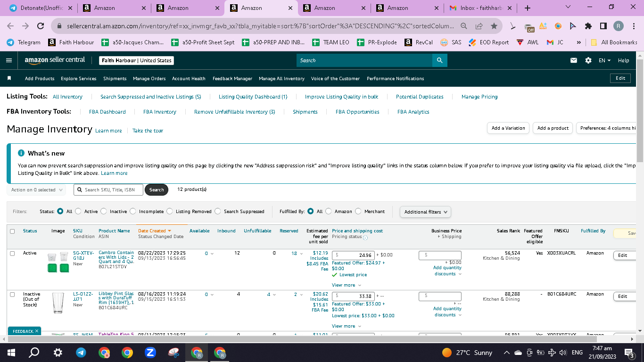Click the Add a product button
Image resolution: width=644 pixels, height=362 pixels.
(x=553, y=128)
